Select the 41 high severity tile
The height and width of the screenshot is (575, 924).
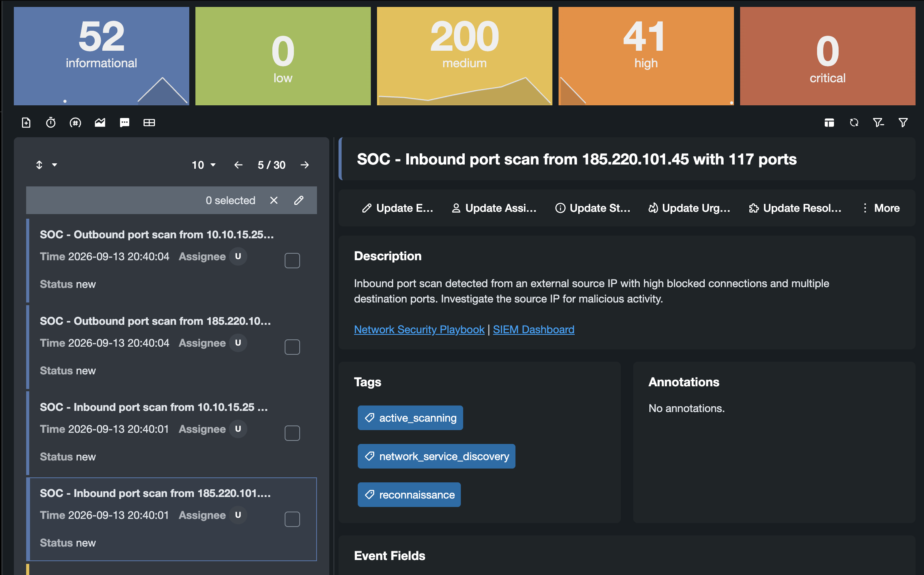coord(646,56)
